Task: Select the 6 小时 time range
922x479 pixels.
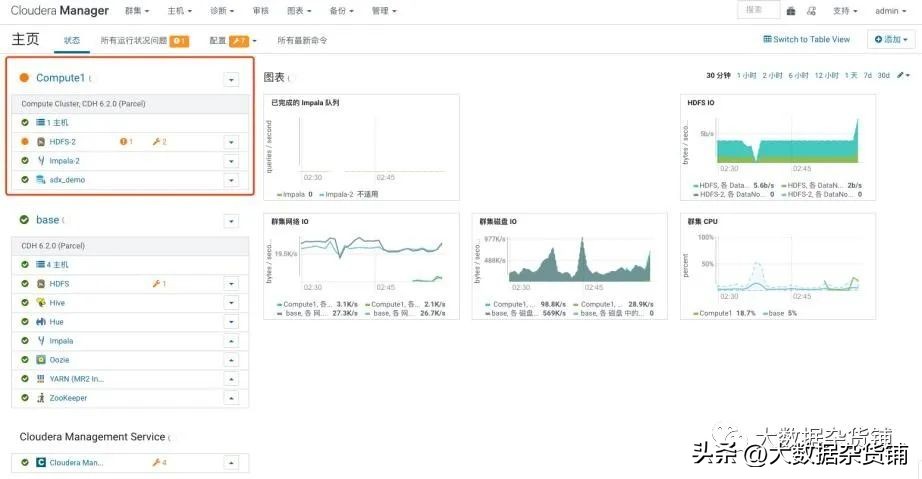Action: [x=798, y=76]
